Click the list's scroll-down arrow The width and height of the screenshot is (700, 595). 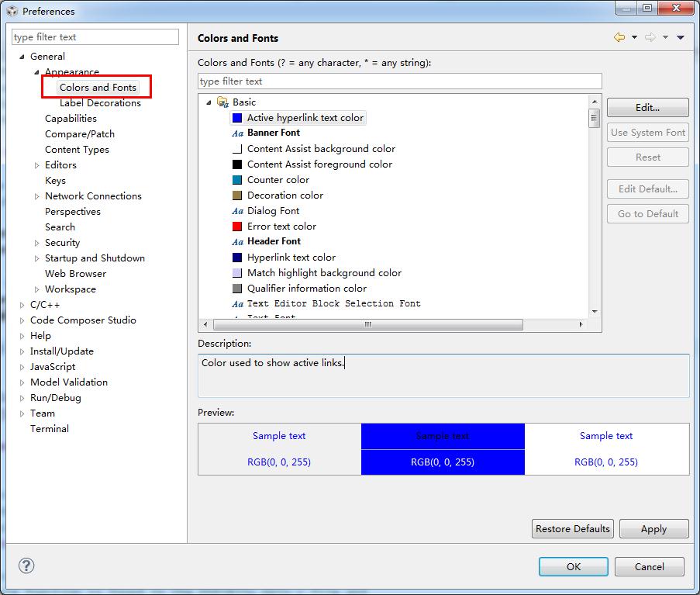pyautogui.click(x=595, y=312)
